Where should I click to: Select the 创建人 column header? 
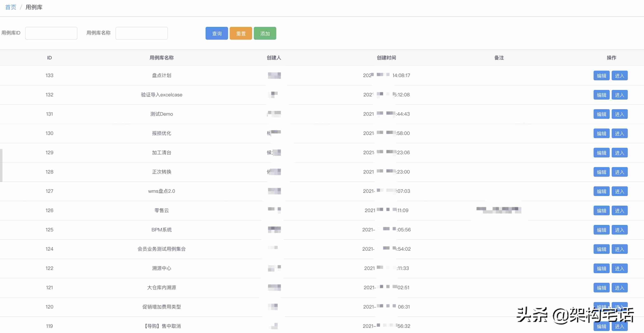coord(274,58)
